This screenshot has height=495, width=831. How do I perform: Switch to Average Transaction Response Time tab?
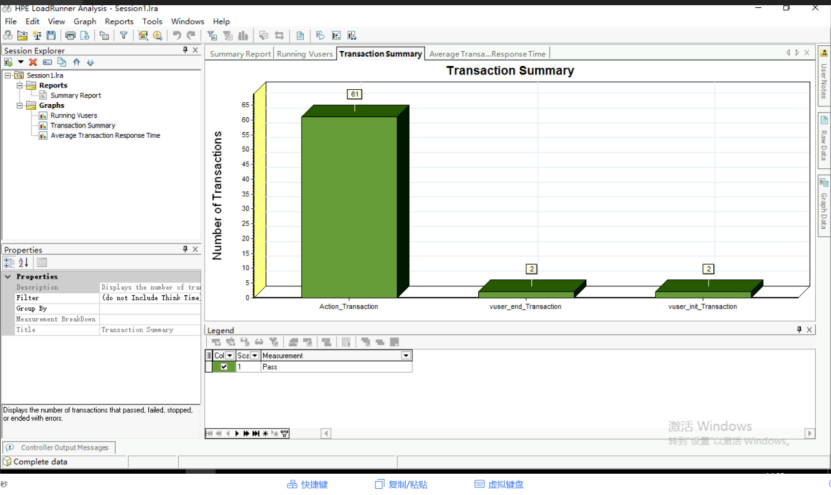(487, 54)
